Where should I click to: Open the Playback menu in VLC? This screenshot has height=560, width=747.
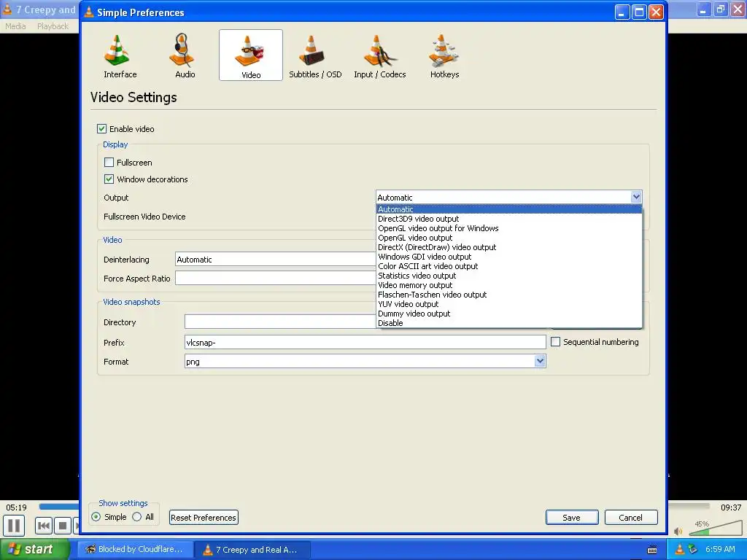click(53, 26)
